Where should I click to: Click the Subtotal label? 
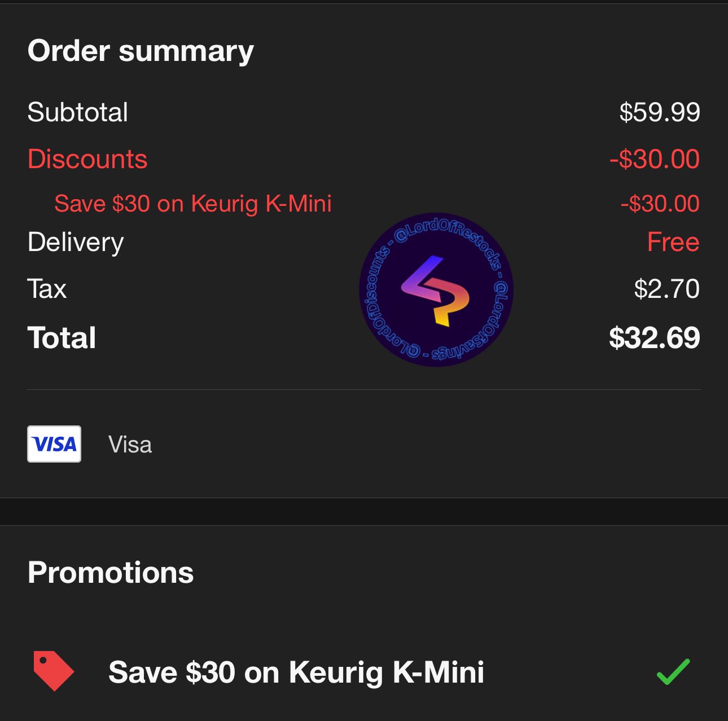click(78, 112)
